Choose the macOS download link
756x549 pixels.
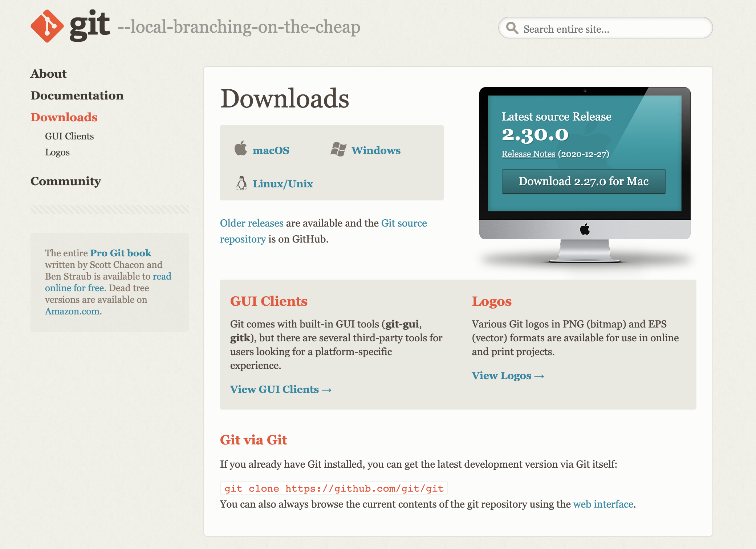tap(271, 150)
